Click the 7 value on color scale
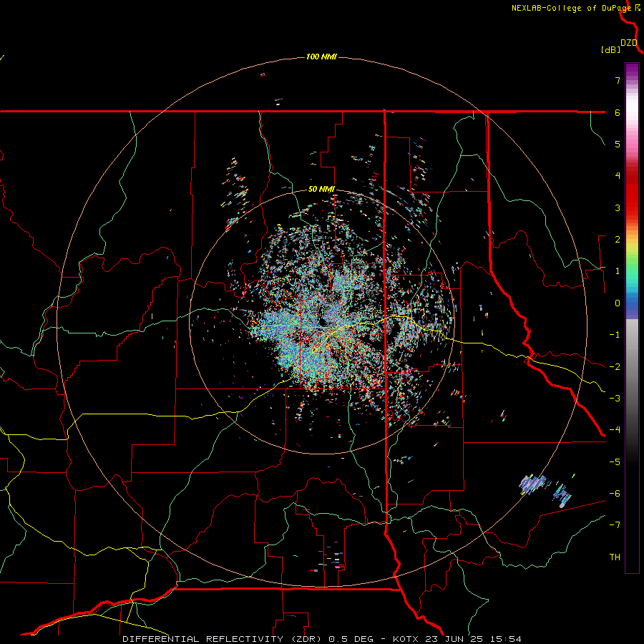 click(x=618, y=80)
